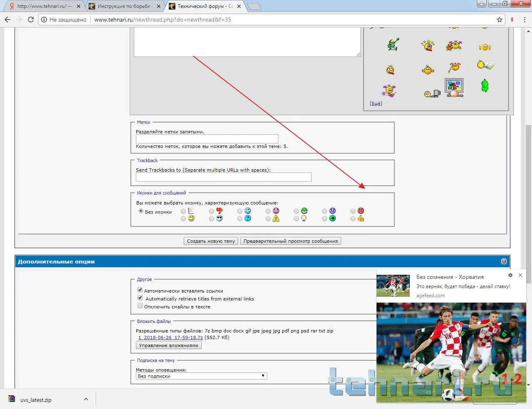Insert the solid green blob smiley
This screenshot has height=409, width=532.
tap(485, 86)
